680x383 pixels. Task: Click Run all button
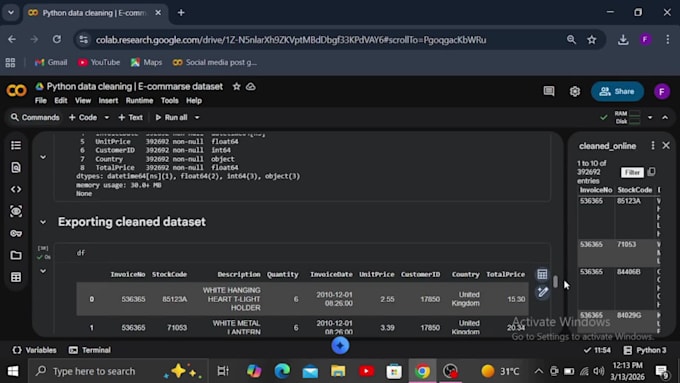(x=172, y=118)
